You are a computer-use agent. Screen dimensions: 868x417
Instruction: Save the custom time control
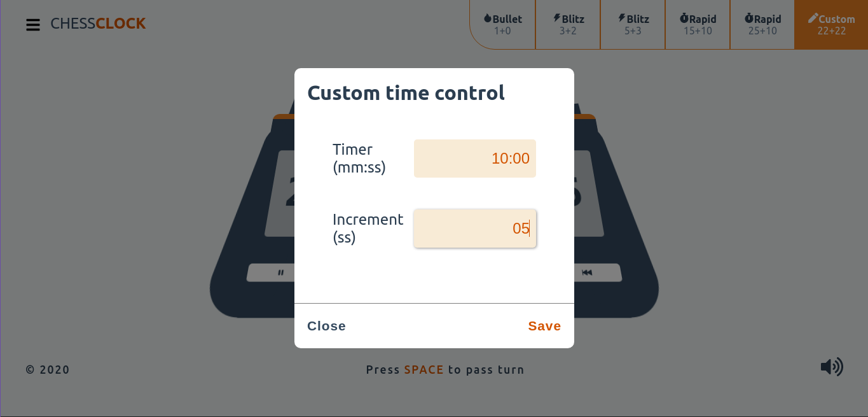(x=544, y=326)
